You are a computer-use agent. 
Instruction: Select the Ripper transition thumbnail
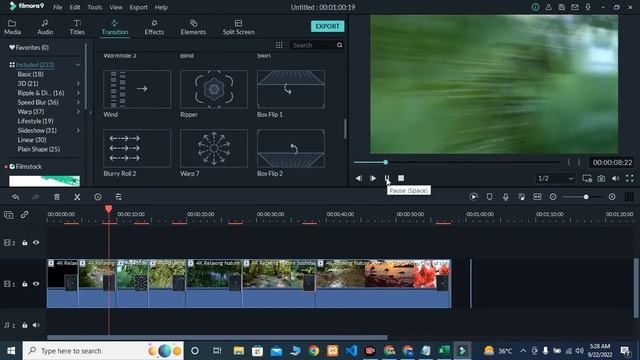[x=213, y=89]
